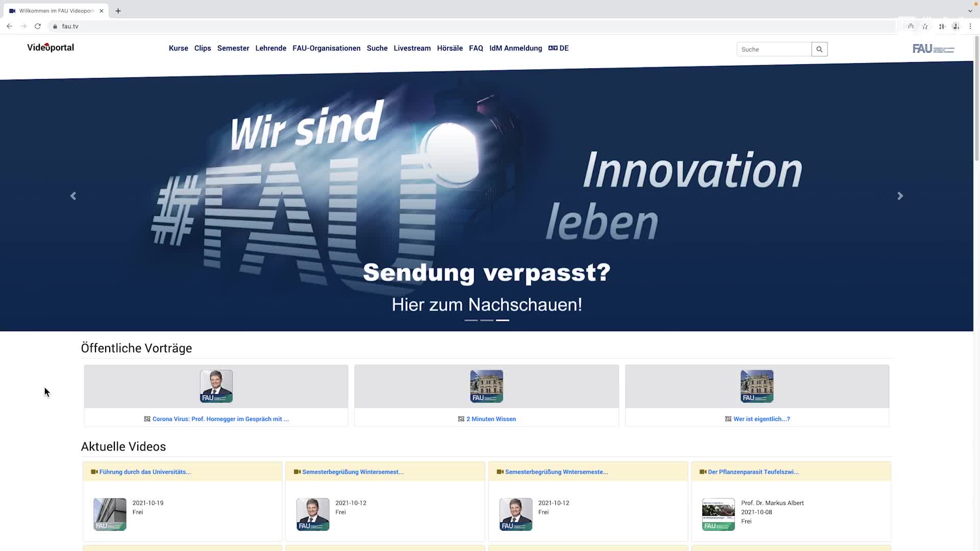980x551 pixels.
Task: Open the Chrome three-dot menu
Action: (970, 26)
